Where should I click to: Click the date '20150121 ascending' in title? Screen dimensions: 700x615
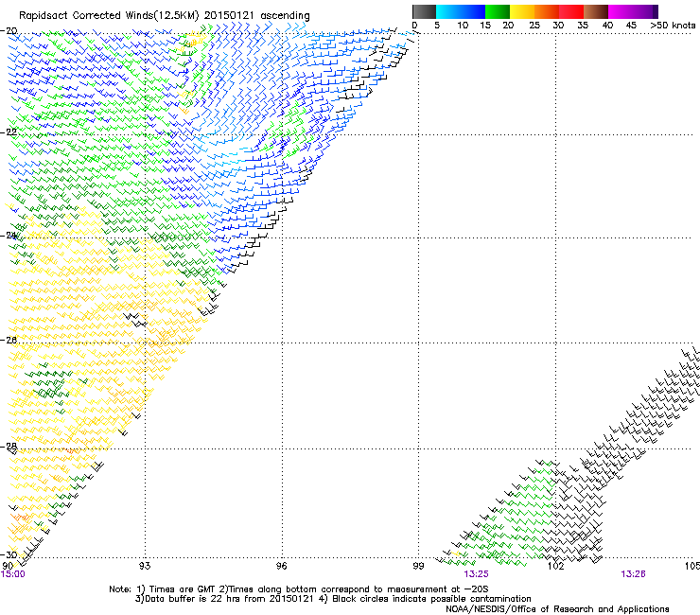pos(256,16)
